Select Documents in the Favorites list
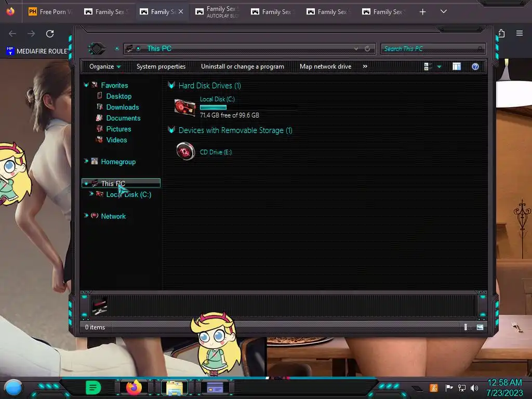The height and width of the screenshot is (399, 532). click(123, 118)
